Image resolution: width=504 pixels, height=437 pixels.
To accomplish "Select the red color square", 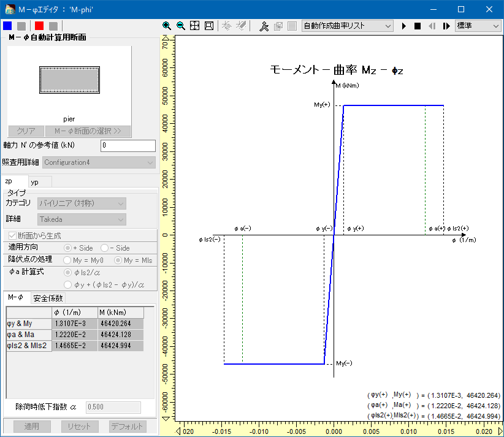I will (x=39, y=26).
